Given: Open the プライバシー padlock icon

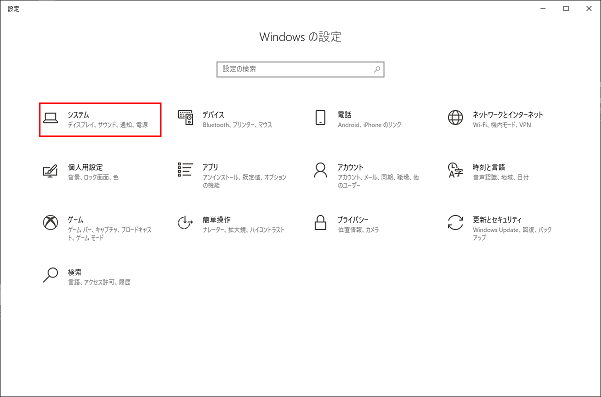Looking at the screenshot, I should (x=320, y=222).
